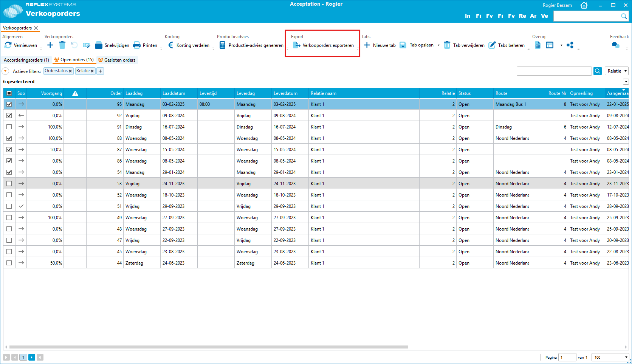Open the Feedback chat bubbles icon

[615, 45]
